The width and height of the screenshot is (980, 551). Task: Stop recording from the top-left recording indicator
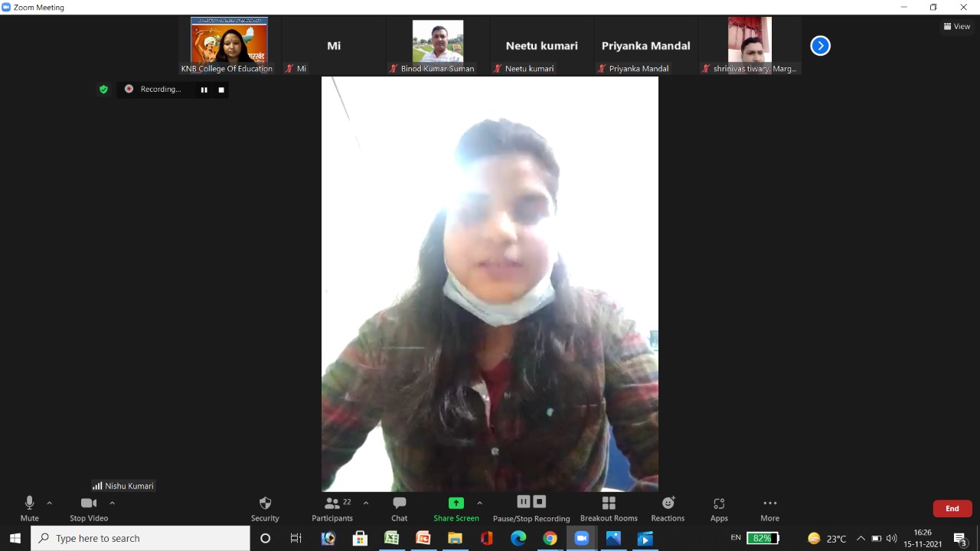coord(221,90)
